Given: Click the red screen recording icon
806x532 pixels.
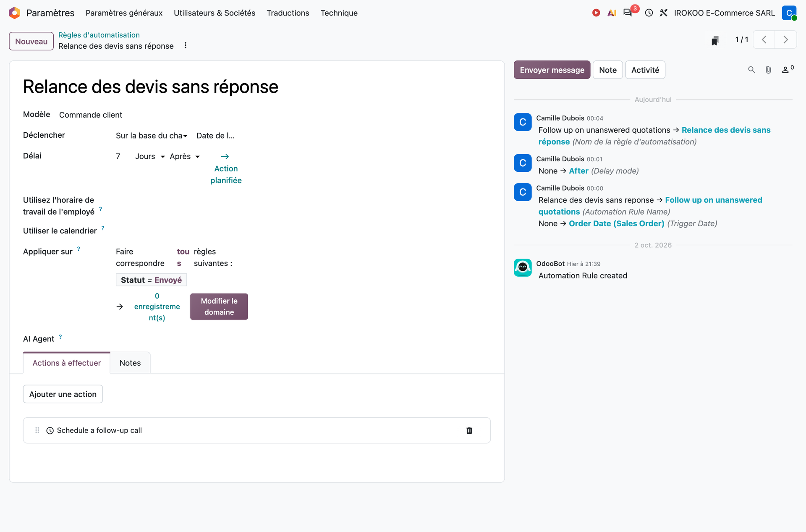Looking at the screenshot, I should [596, 13].
